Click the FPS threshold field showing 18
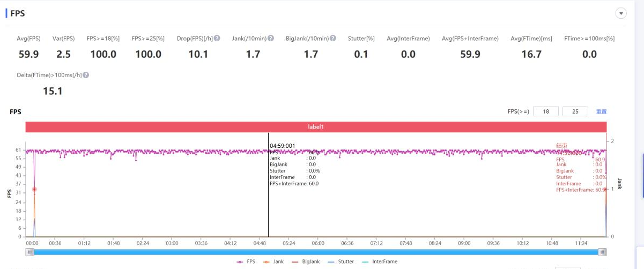The height and width of the screenshot is (269, 644). coord(546,111)
